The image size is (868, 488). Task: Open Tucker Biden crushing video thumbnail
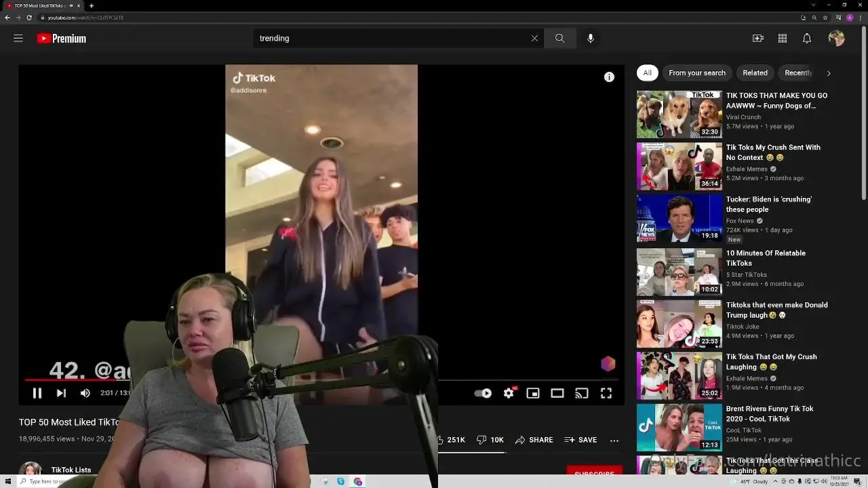(x=679, y=218)
